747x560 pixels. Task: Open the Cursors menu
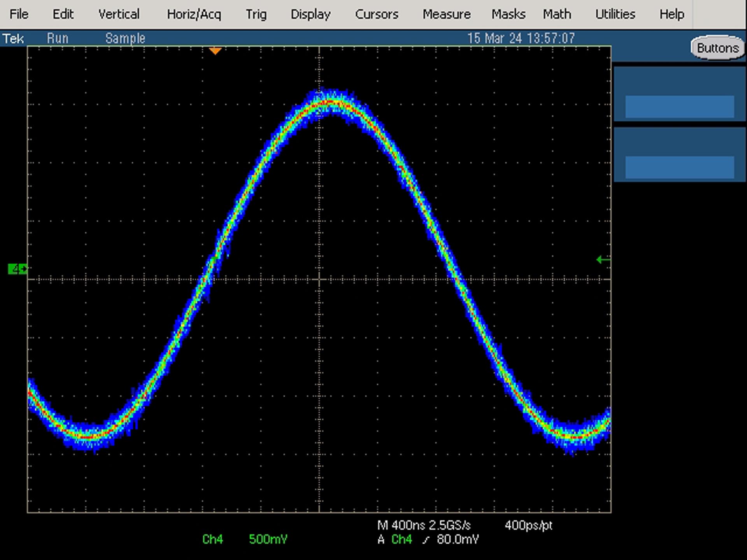tap(377, 14)
